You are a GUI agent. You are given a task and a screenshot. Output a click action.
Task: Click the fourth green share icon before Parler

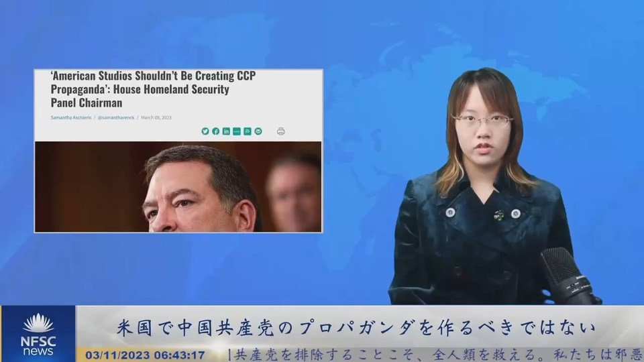(237, 131)
